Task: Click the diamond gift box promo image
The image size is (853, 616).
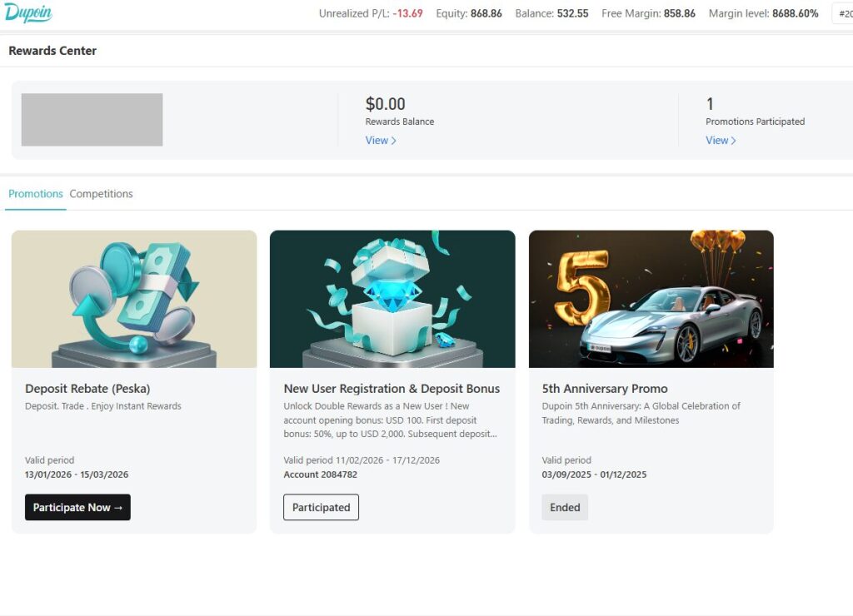Action: point(392,299)
